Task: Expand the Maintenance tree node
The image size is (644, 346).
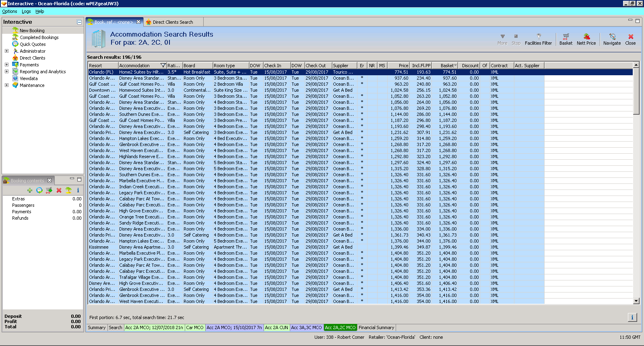Action: click(6, 85)
